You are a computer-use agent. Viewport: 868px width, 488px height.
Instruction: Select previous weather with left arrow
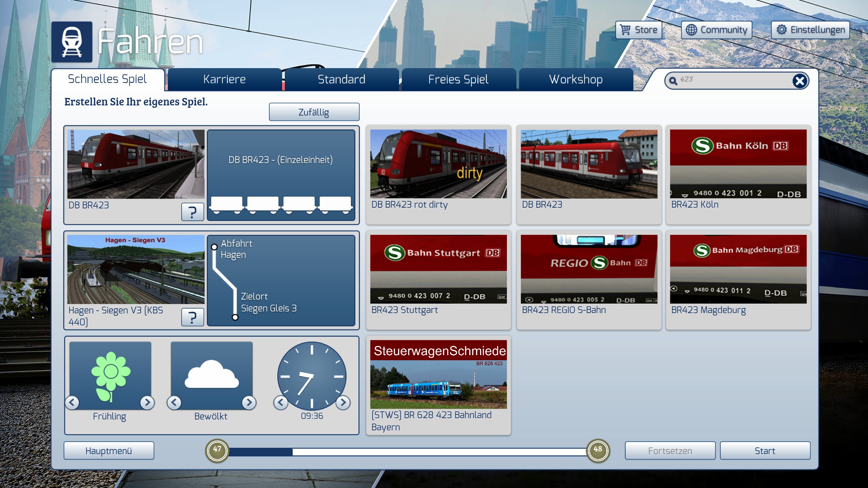point(174,403)
